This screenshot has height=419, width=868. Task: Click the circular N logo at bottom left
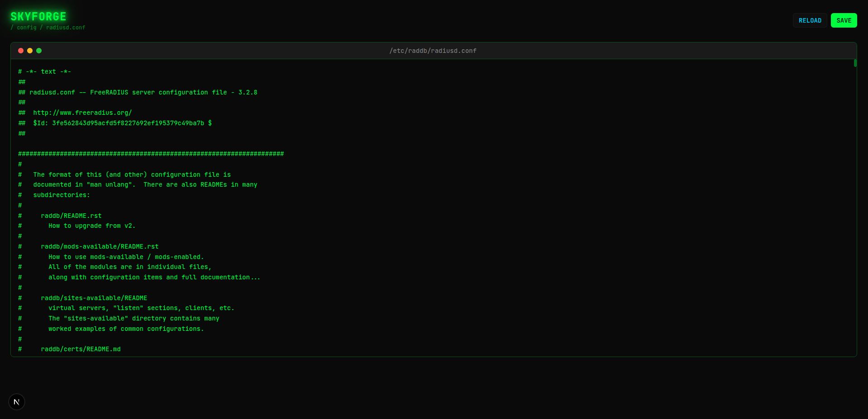pyautogui.click(x=16, y=401)
